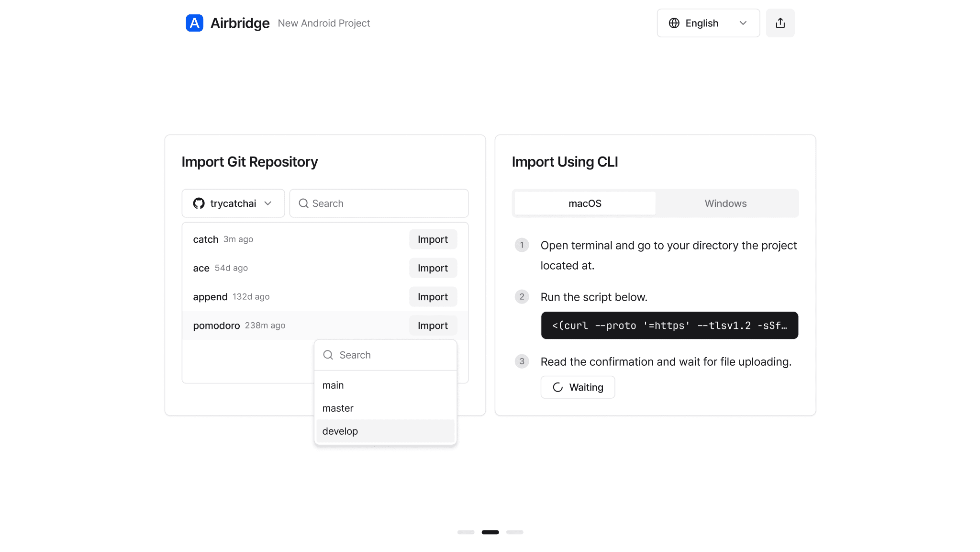Click the Airbridge logo icon
980x552 pixels.
[x=195, y=23]
